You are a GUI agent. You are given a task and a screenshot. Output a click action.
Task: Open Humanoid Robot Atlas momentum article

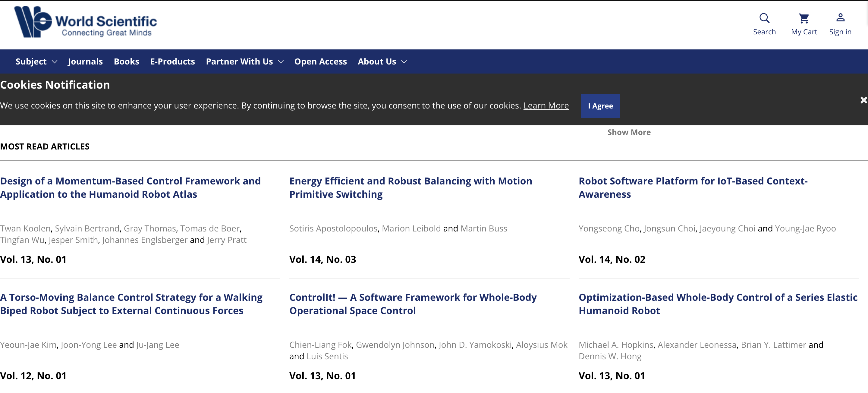click(x=131, y=188)
